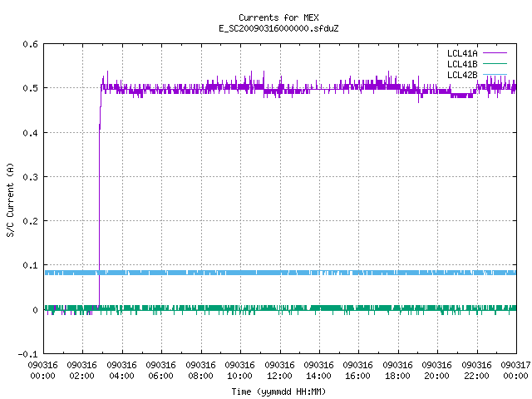This screenshot has height=399, width=532.
Task: Click the purple LCL41A legend line sample
Action: tap(495, 53)
